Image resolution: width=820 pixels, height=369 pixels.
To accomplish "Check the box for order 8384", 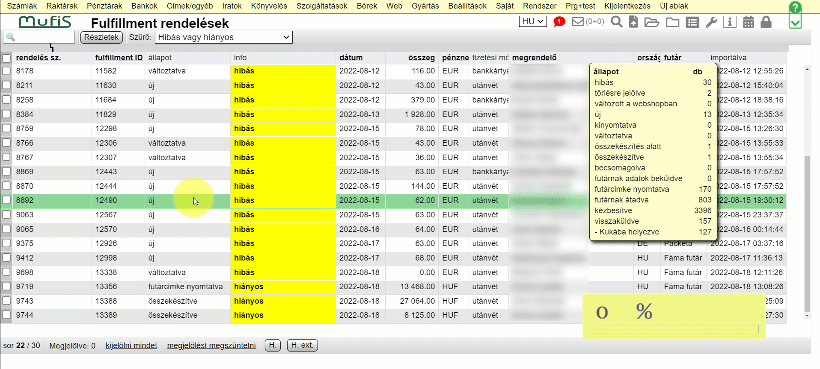I will point(6,114).
